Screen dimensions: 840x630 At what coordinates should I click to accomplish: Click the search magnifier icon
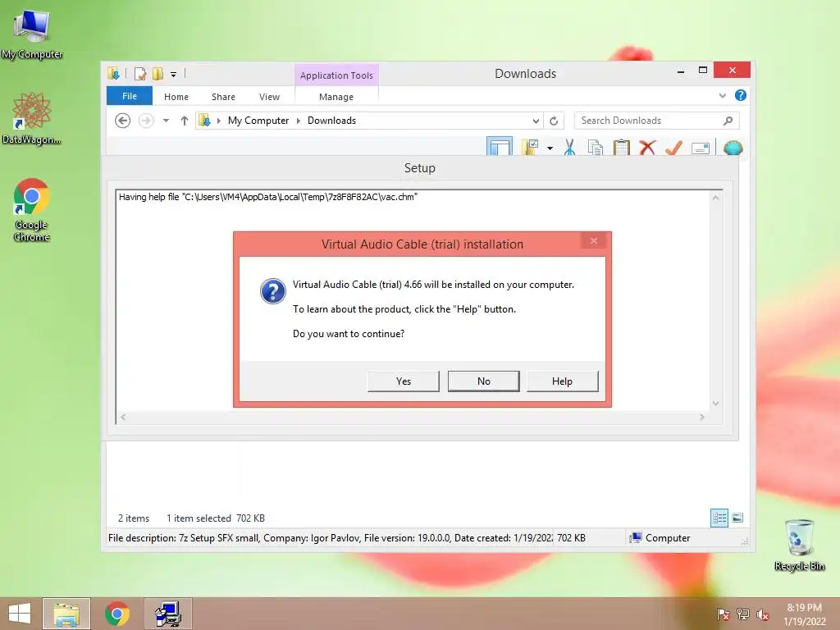pos(728,121)
